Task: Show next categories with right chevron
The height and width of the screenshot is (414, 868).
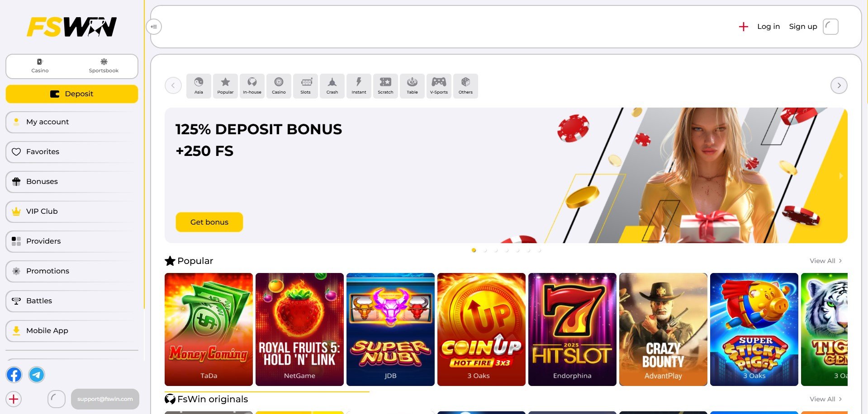Action: pos(839,85)
